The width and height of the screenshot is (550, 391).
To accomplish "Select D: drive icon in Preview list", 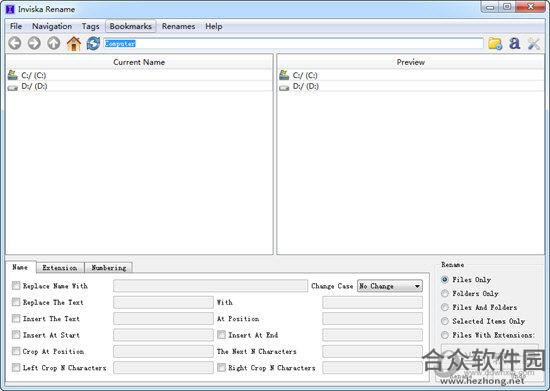I will (284, 88).
